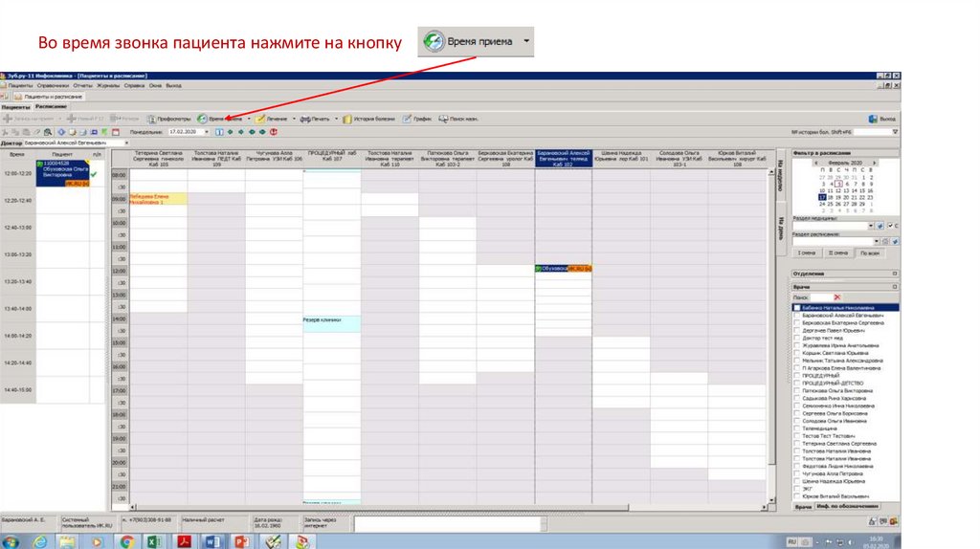The height and width of the screenshot is (549, 980).
Task: Click the По всем button
Action: 869,253
